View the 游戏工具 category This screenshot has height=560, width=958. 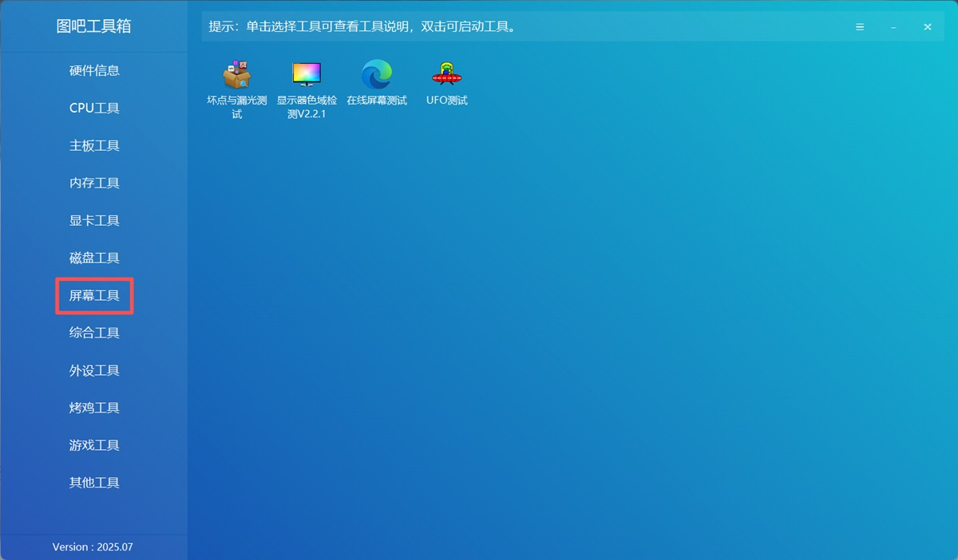click(x=93, y=445)
